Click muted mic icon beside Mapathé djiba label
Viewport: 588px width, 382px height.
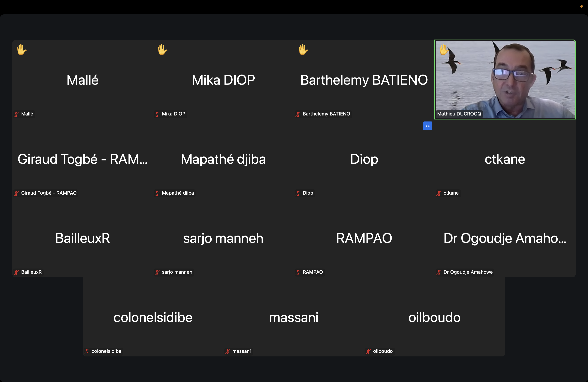click(x=157, y=193)
